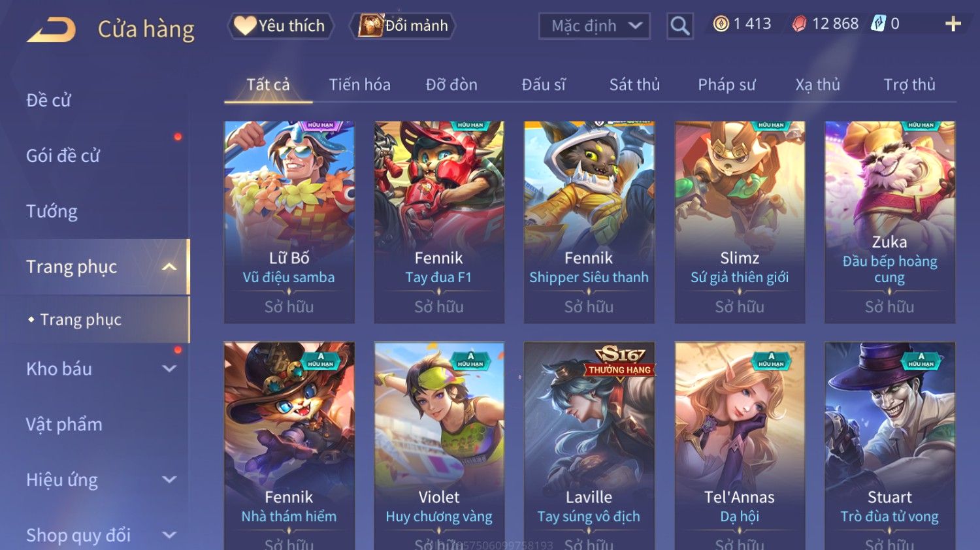Choose Zuka Đầu bếp hoàng cung skin
Viewport: 980px width, 550px height.
click(x=889, y=222)
